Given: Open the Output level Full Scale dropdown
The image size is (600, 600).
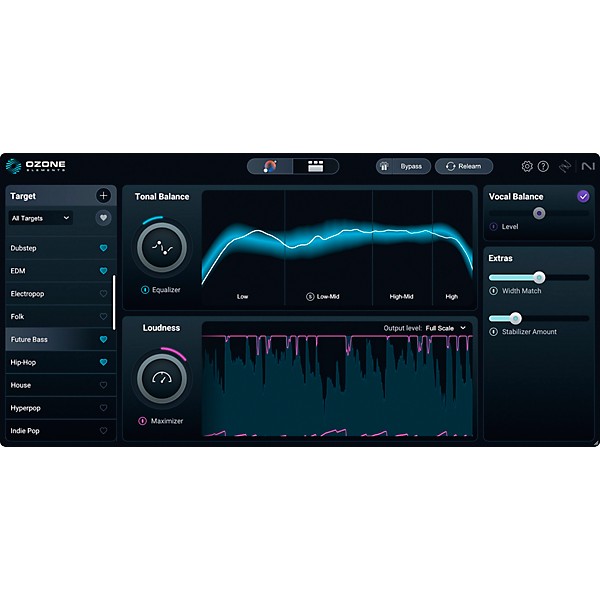Looking at the screenshot, I should point(445,328).
